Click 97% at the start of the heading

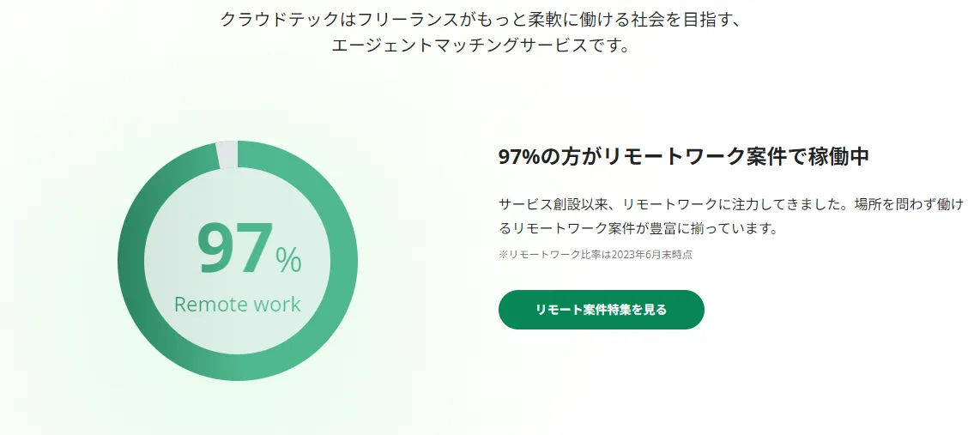517,157
